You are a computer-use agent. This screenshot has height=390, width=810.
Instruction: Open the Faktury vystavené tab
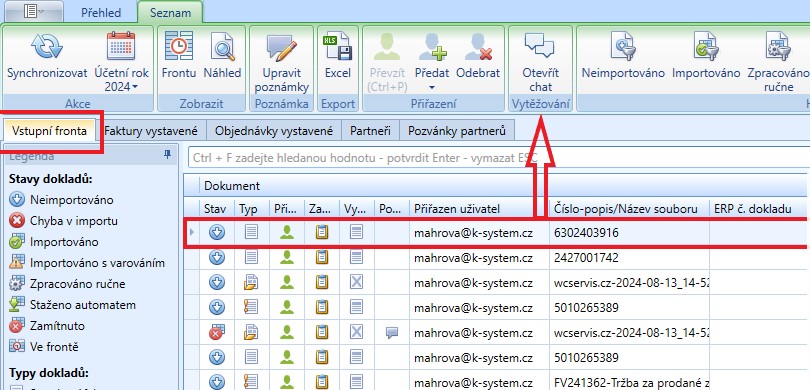[151, 131]
